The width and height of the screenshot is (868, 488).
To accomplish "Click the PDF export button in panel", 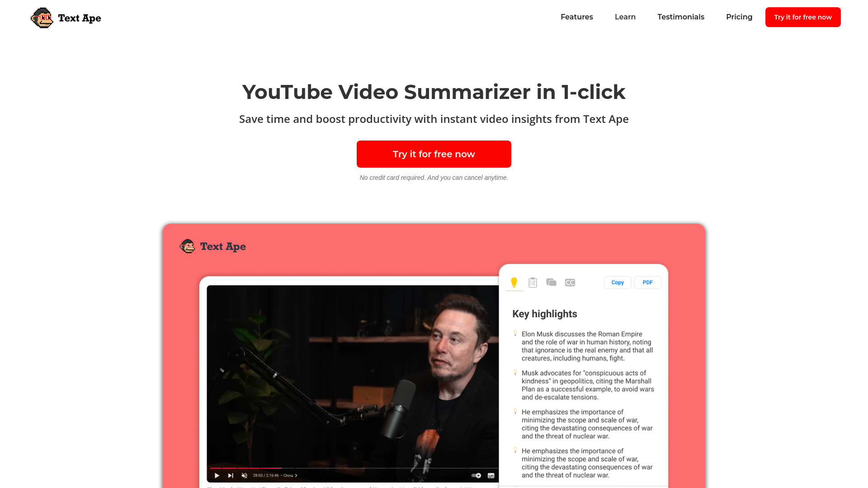I will (648, 282).
